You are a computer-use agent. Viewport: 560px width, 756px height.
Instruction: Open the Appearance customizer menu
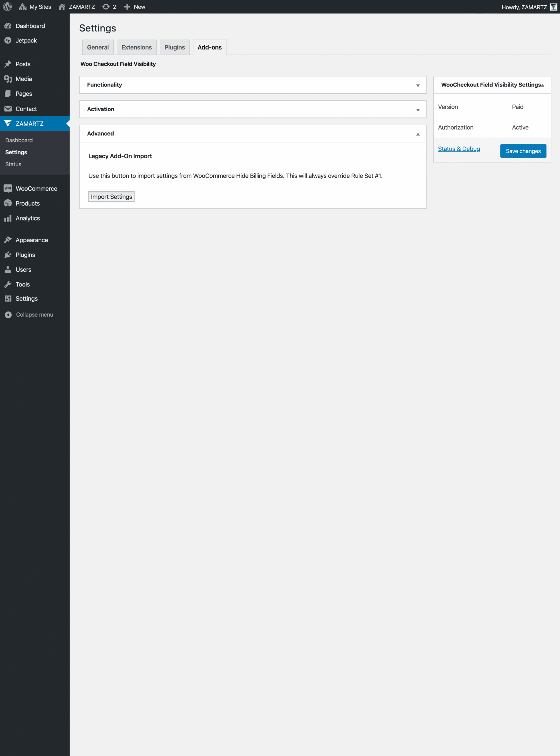32,239
